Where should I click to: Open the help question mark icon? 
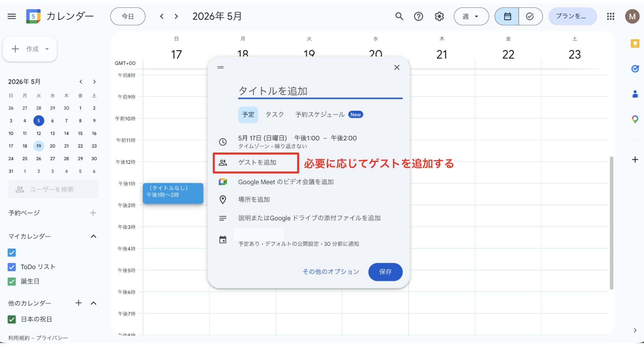coord(418,16)
